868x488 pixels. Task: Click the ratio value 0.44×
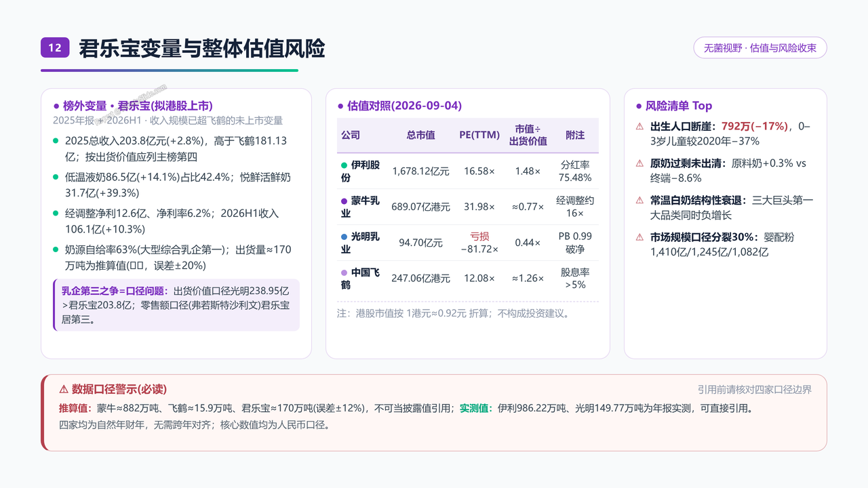click(x=528, y=243)
